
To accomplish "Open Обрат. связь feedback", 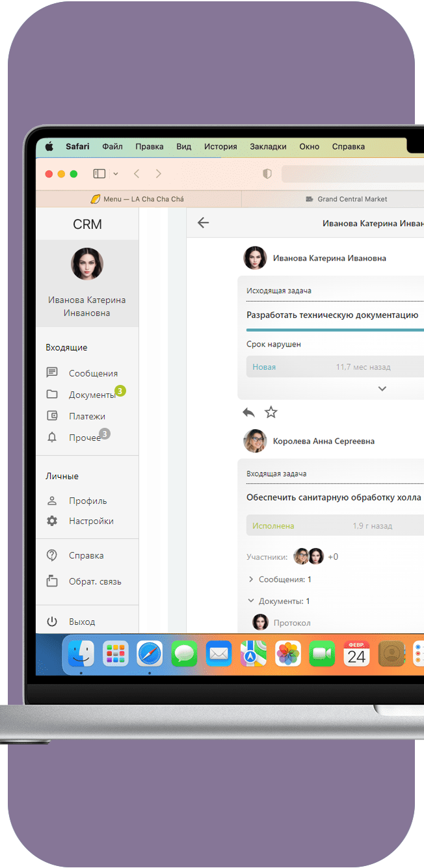I will click(x=94, y=581).
